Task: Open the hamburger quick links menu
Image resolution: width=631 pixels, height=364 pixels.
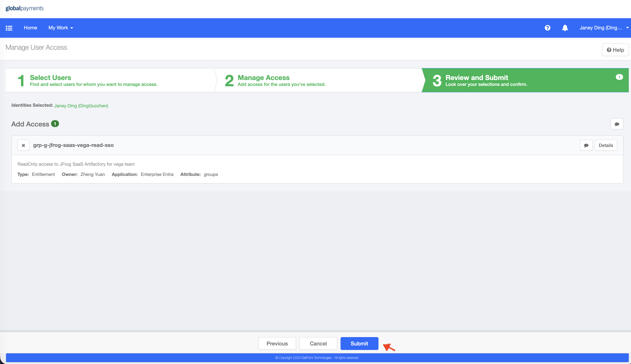Action: 9,28
